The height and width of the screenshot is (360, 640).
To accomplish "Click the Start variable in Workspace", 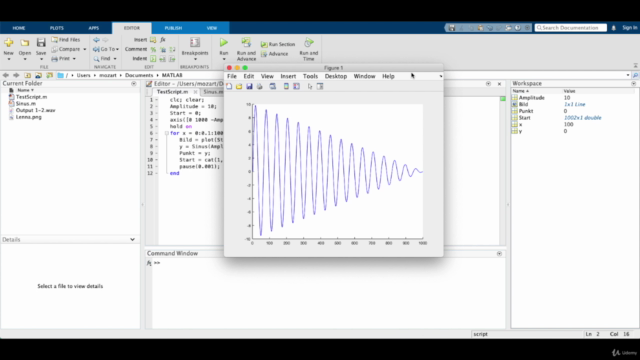I will (x=524, y=118).
